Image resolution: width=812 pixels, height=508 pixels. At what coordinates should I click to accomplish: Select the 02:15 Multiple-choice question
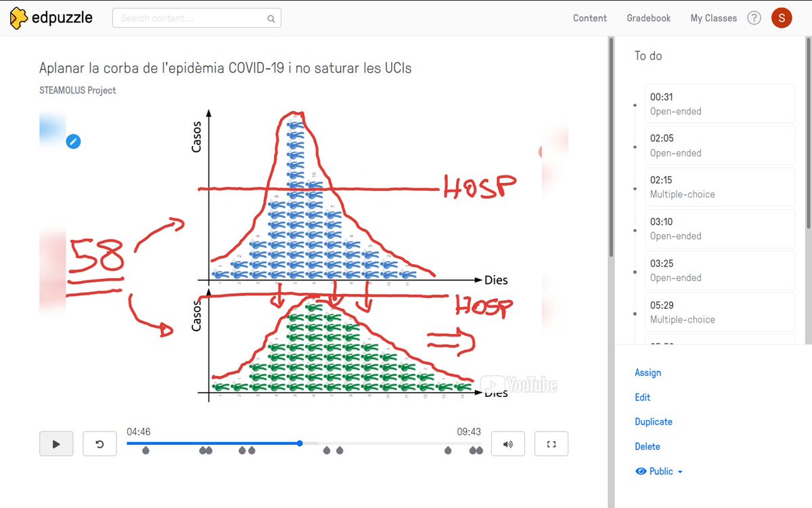[x=720, y=187]
